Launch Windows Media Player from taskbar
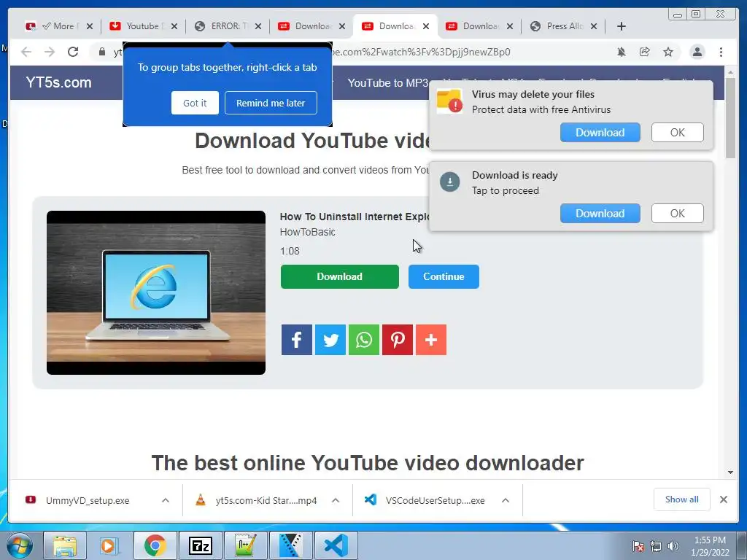747x560 pixels. coord(109,545)
